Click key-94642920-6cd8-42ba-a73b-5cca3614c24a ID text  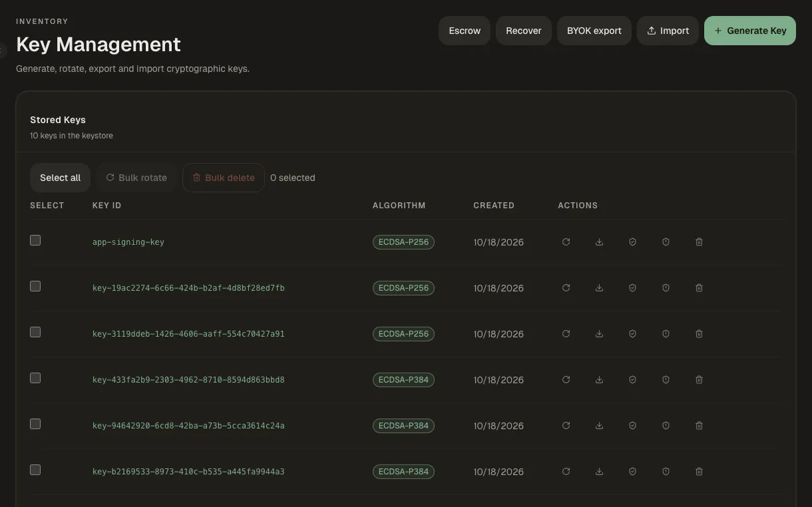[x=188, y=426]
